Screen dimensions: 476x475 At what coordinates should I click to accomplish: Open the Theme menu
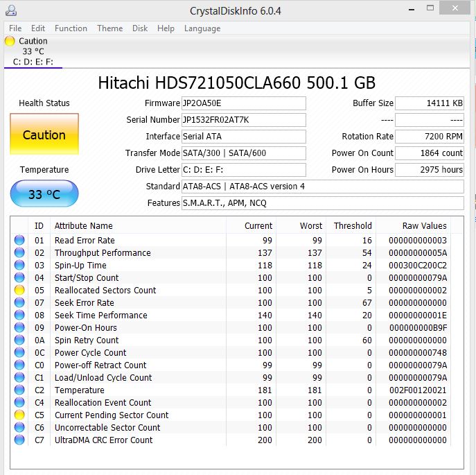(x=109, y=28)
